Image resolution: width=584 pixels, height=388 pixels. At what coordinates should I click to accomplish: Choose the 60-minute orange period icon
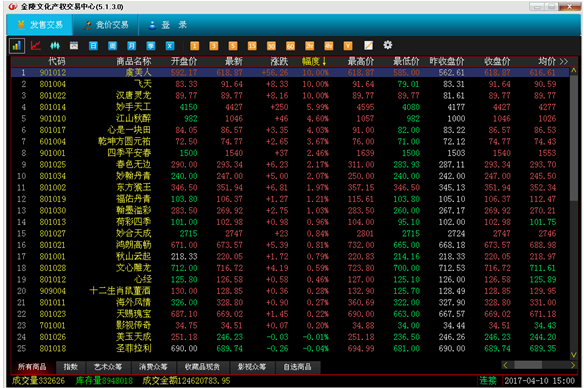point(291,46)
